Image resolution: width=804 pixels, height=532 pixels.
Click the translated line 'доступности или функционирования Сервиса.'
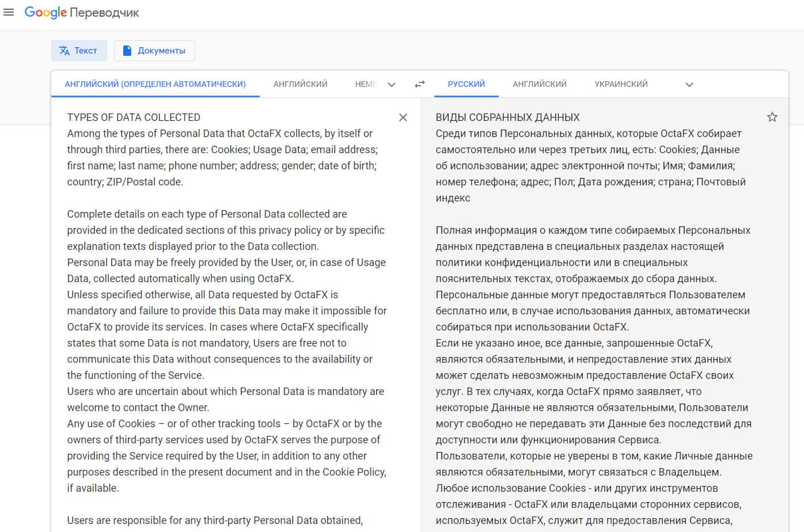(x=548, y=440)
